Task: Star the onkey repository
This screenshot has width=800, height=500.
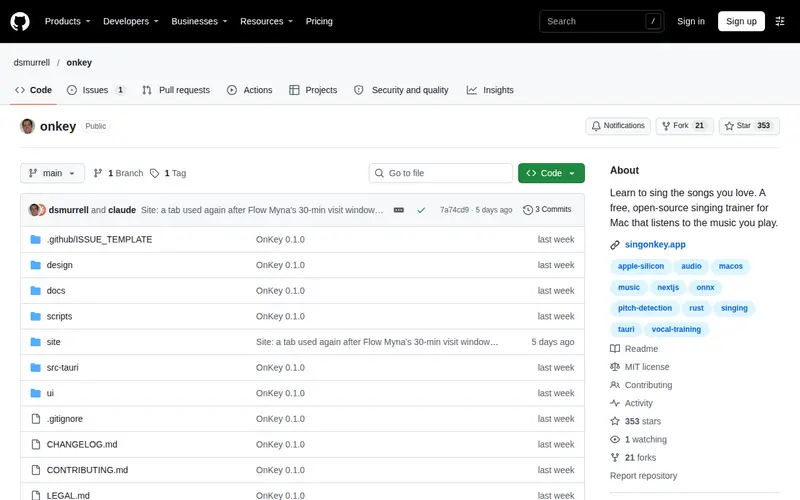Action: (x=749, y=126)
